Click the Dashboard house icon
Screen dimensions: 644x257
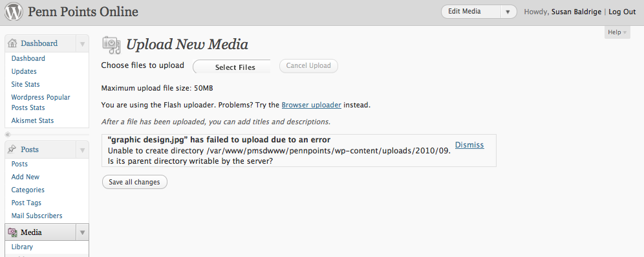click(x=12, y=43)
